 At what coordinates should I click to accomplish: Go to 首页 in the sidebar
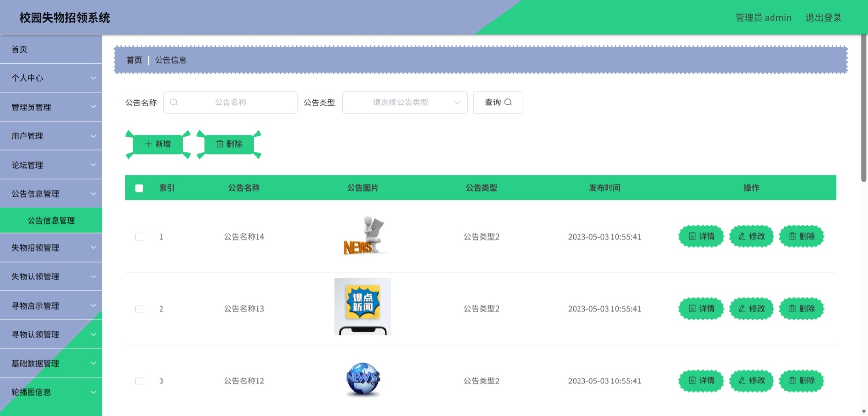pos(51,49)
